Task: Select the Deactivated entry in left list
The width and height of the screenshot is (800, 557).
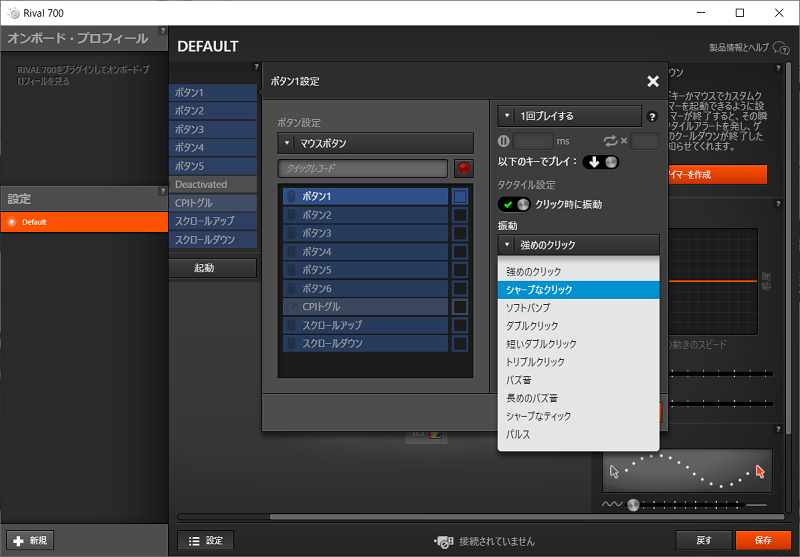Action: [213, 184]
